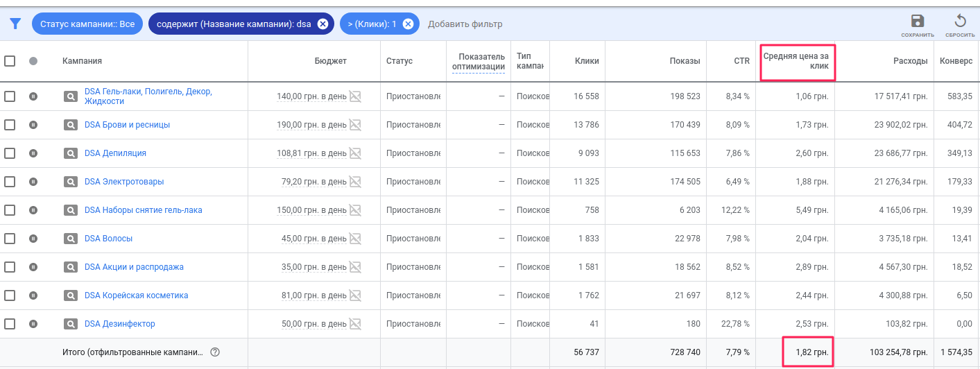
Task: Open DSA Наборы снятие гель-лака link
Action: pyautogui.click(x=144, y=210)
